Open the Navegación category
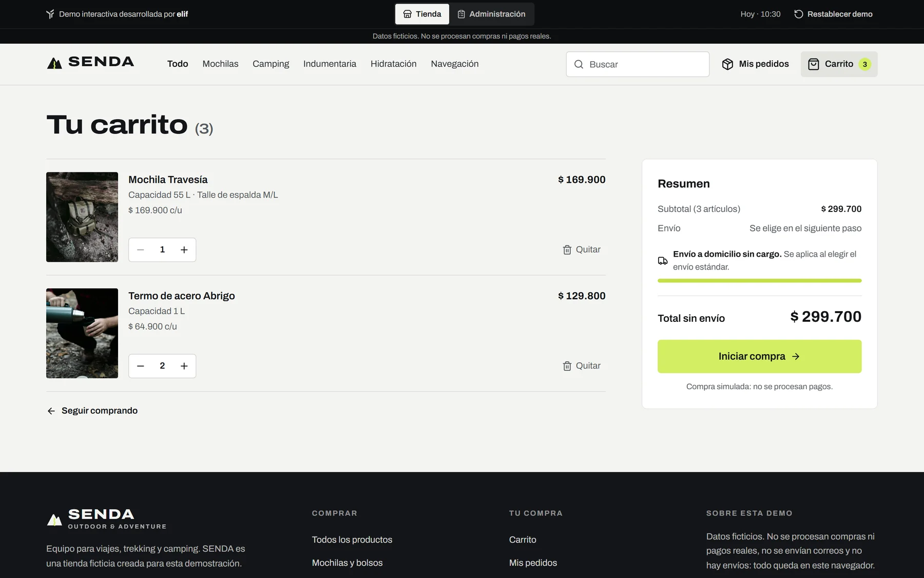 tap(455, 64)
